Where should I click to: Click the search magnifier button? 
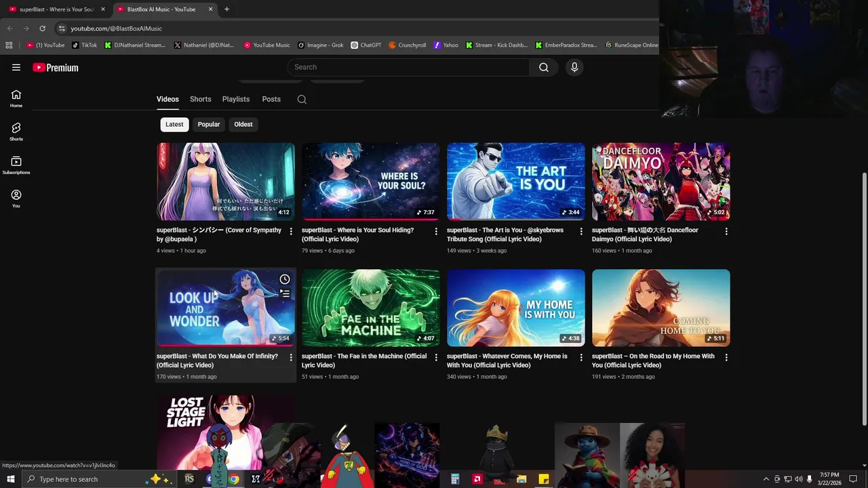tap(544, 67)
